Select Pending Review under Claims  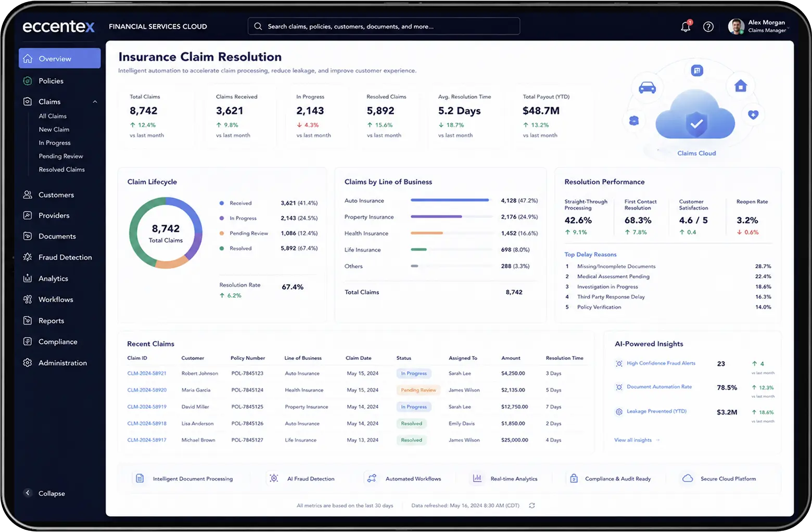pyautogui.click(x=61, y=156)
